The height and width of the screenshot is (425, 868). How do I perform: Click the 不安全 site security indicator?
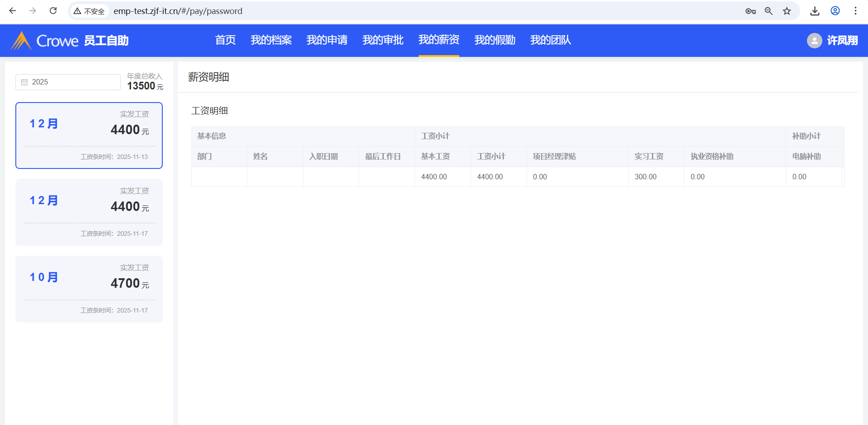click(x=90, y=11)
